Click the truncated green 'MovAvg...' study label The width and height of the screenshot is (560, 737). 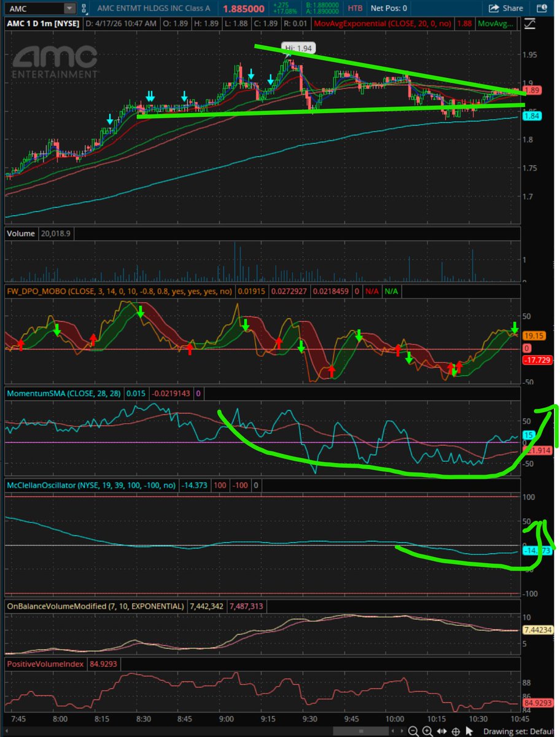(x=495, y=23)
